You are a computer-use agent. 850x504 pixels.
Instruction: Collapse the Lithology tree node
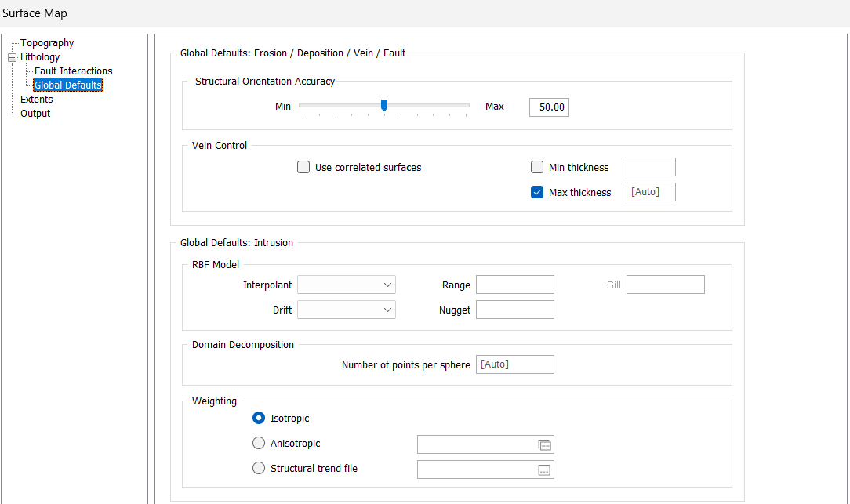pyautogui.click(x=12, y=57)
